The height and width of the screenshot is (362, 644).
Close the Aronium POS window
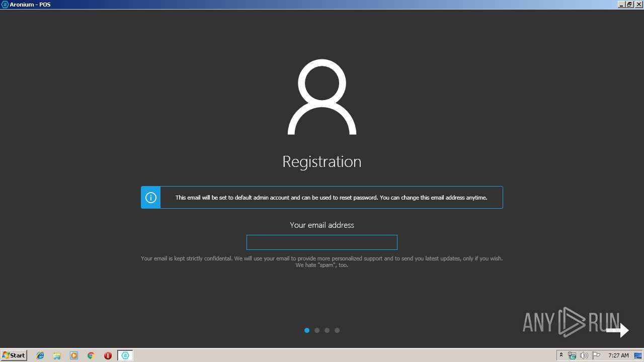[x=638, y=5]
